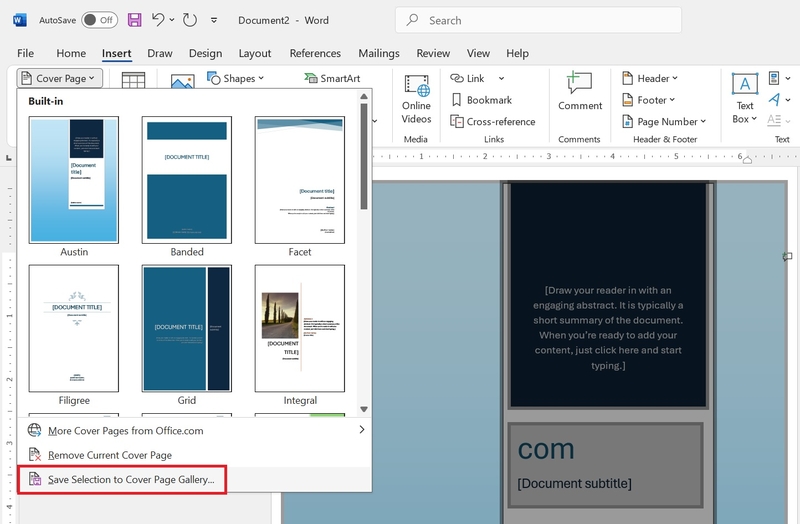The width and height of the screenshot is (800, 524).
Task: Collapse the Cover Page dropdown button
Action: [x=60, y=78]
